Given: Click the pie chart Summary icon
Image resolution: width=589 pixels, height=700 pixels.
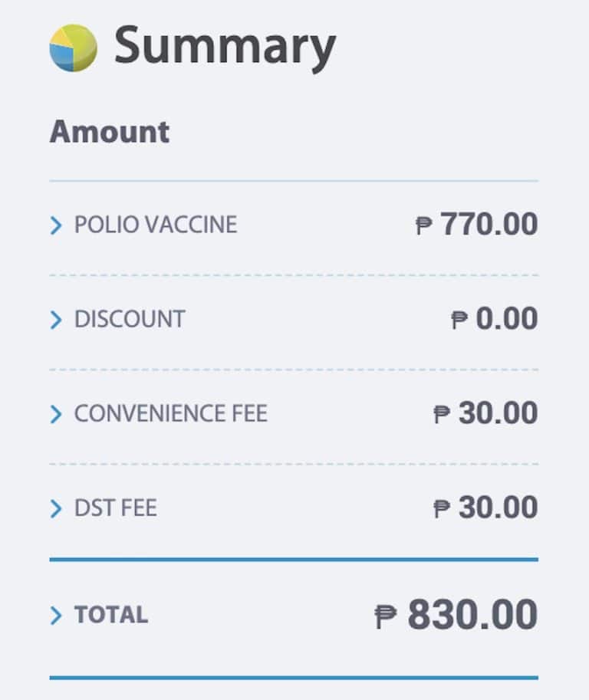Looking at the screenshot, I should click(73, 48).
